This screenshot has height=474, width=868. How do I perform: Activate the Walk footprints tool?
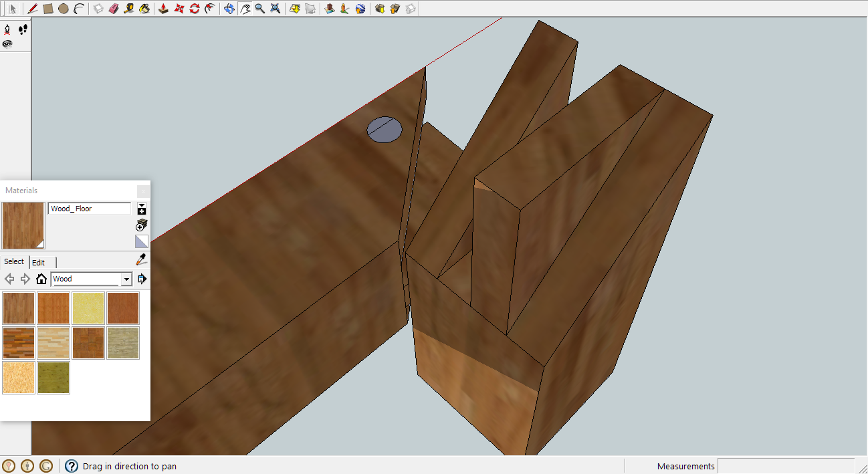[x=23, y=29]
